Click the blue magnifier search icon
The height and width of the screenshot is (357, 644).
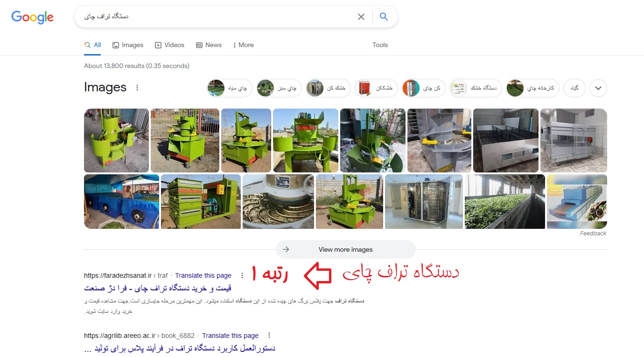(384, 17)
